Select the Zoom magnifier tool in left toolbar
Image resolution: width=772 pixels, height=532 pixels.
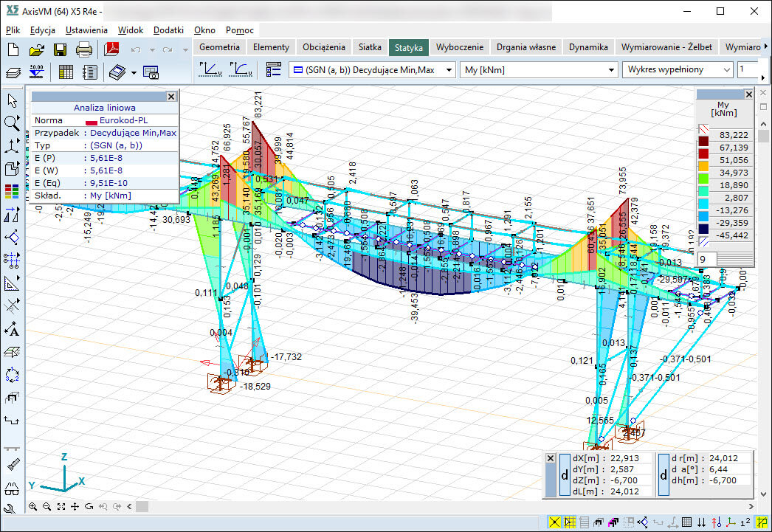click(12, 122)
